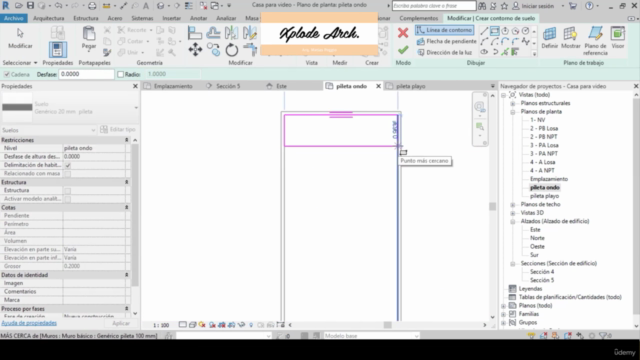Click Definir work plane icon
Viewport: 640px width, 360px height.
[549, 38]
